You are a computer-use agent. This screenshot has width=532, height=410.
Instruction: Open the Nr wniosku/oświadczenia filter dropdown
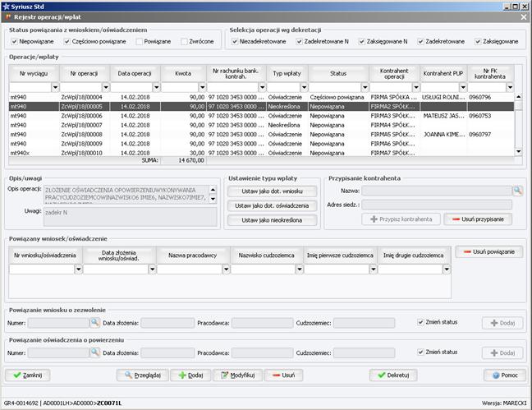pos(78,269)
